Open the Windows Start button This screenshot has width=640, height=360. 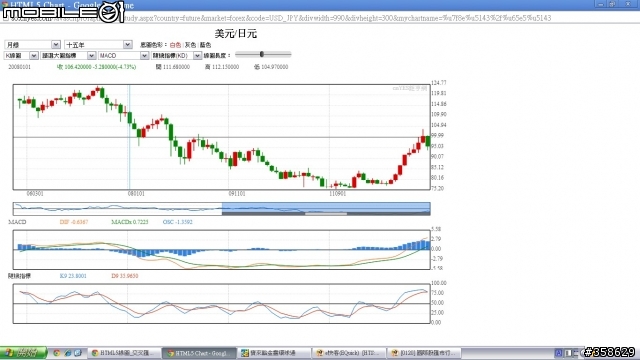[23, 353]
